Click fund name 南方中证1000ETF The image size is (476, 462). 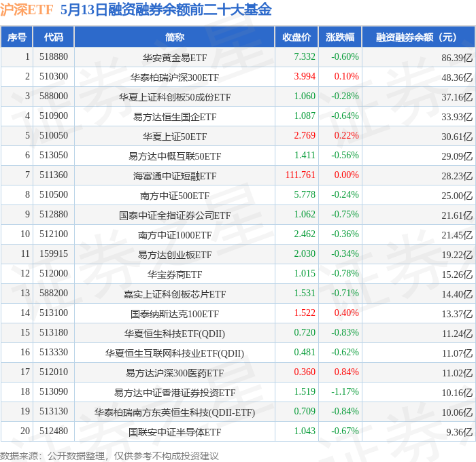point(175,235)
